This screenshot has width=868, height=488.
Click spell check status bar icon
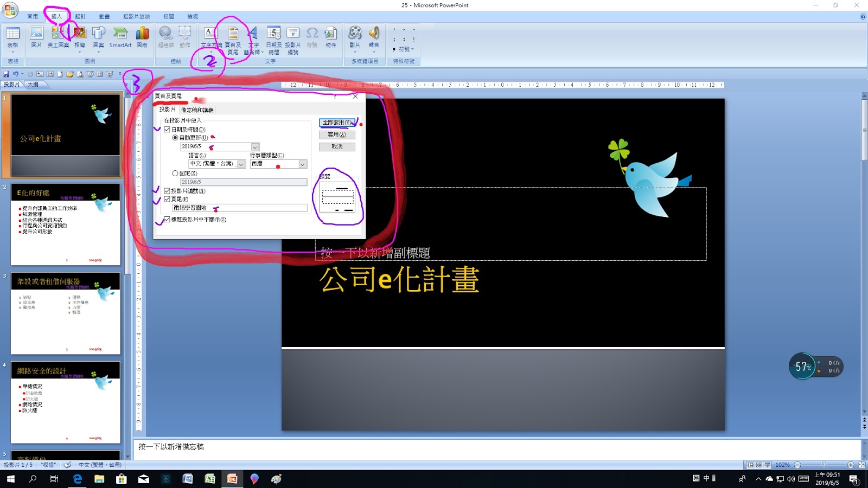67,465
